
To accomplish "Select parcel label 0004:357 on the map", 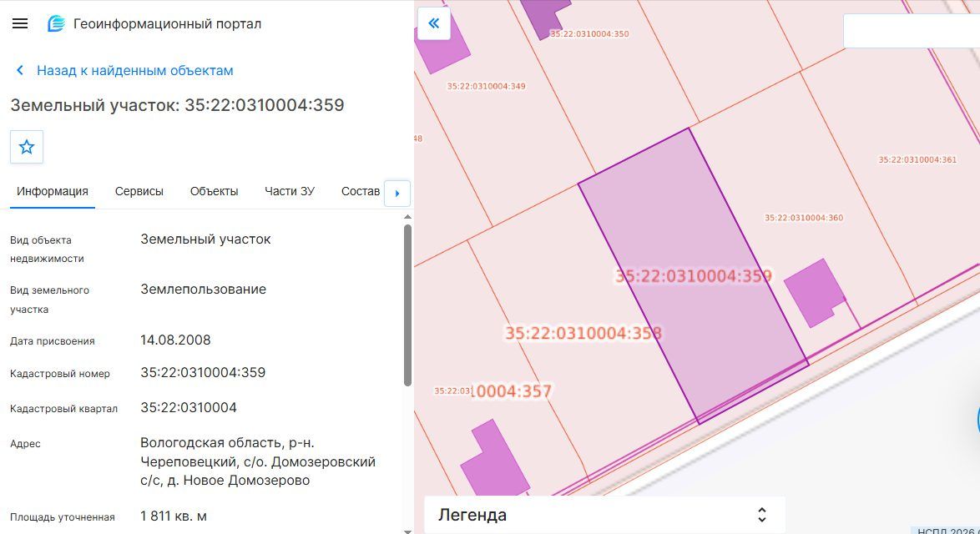I will coord(511,391).
